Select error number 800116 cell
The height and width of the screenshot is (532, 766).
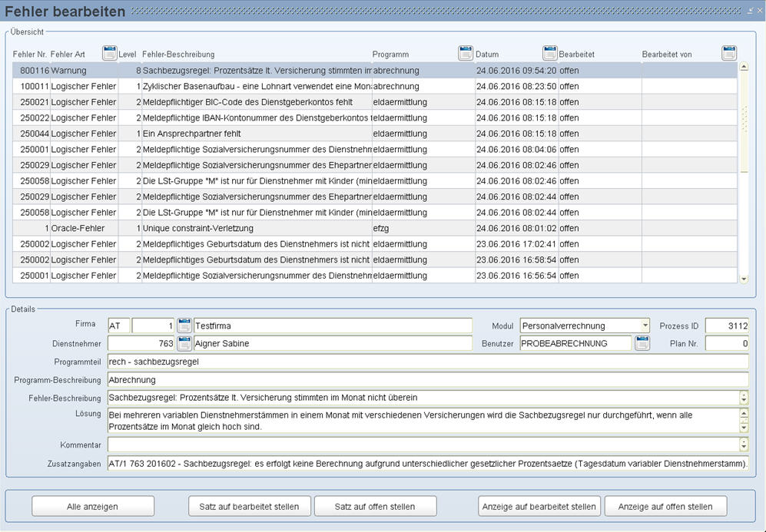32,71
